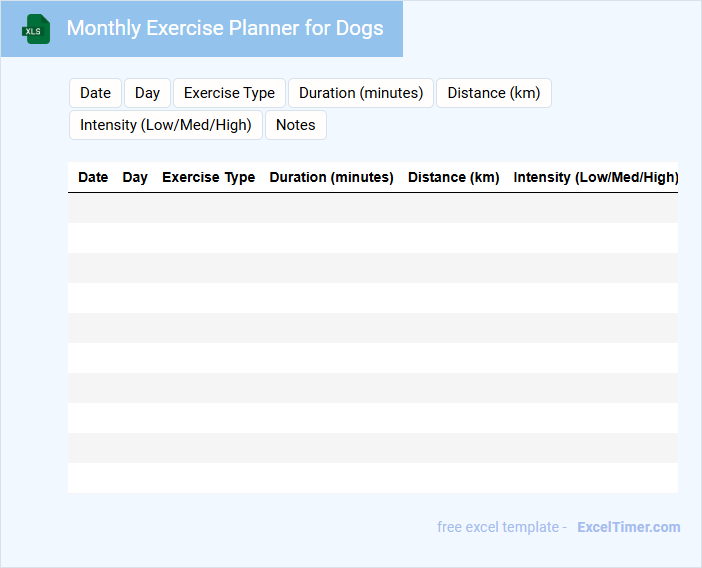
Task: Click the first empty table row
Action: click(x=372, y=208)
